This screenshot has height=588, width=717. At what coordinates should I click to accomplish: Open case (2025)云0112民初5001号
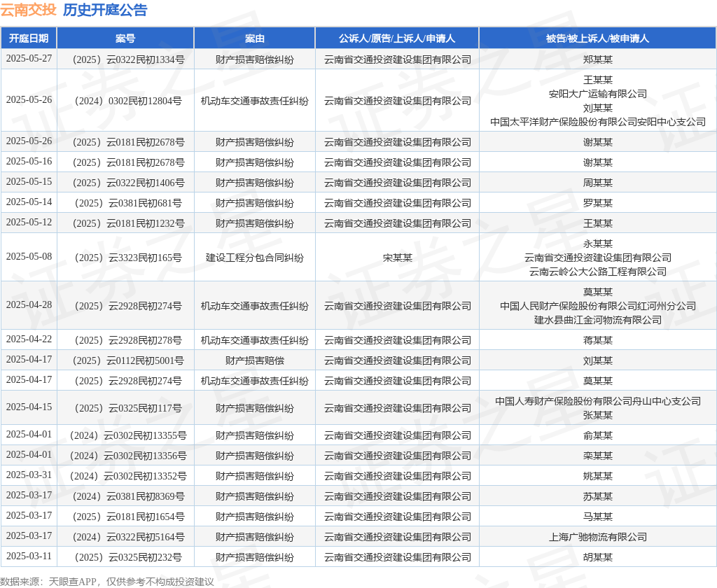125,360
